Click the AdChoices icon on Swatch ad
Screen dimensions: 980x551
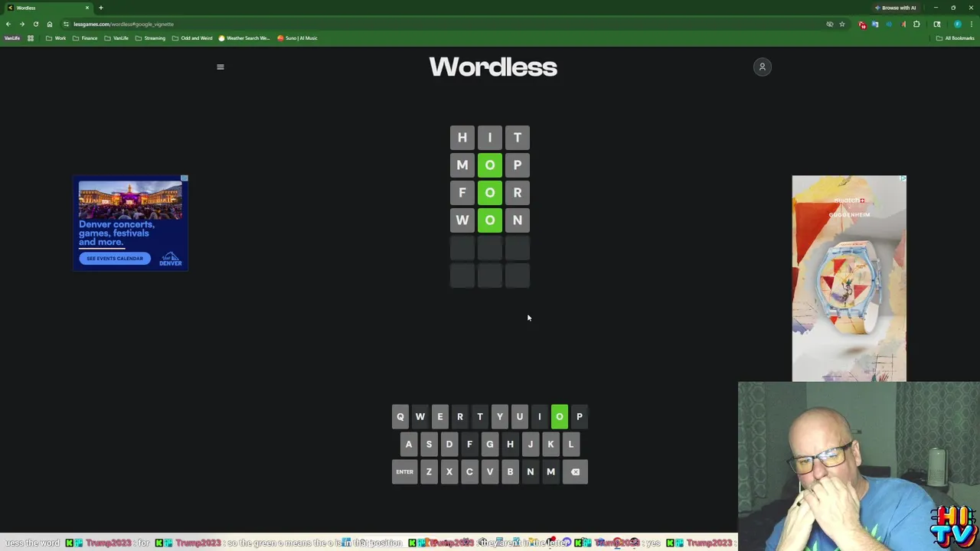(903, 179)
